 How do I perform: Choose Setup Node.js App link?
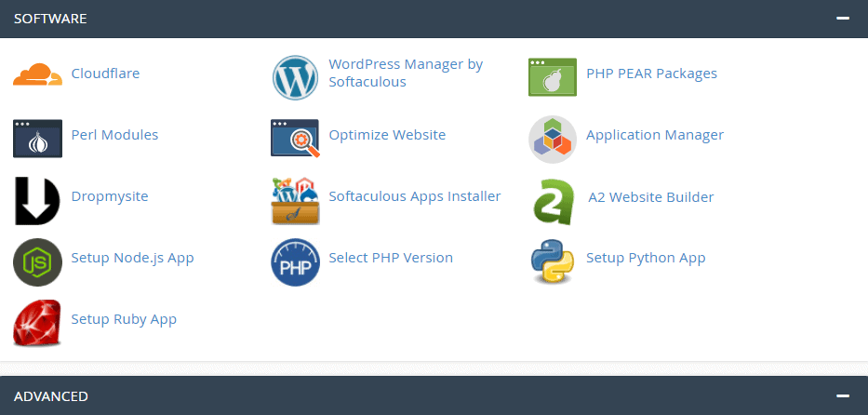click(x=133, y=258)
